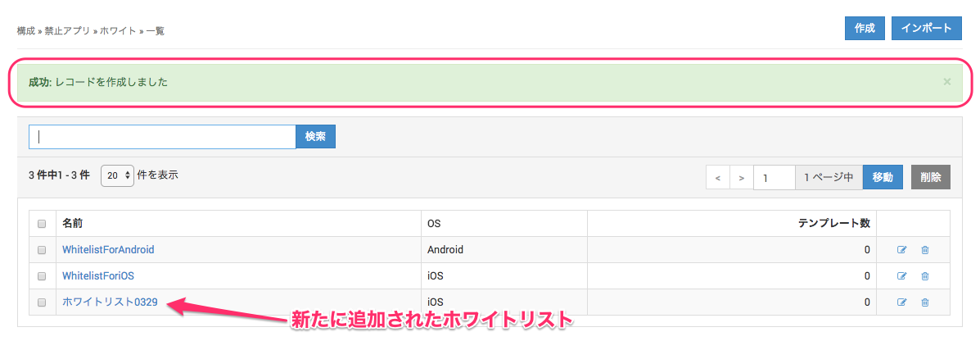Focus the search text field
Screen dimensions: 980x341
coord(162,137)
